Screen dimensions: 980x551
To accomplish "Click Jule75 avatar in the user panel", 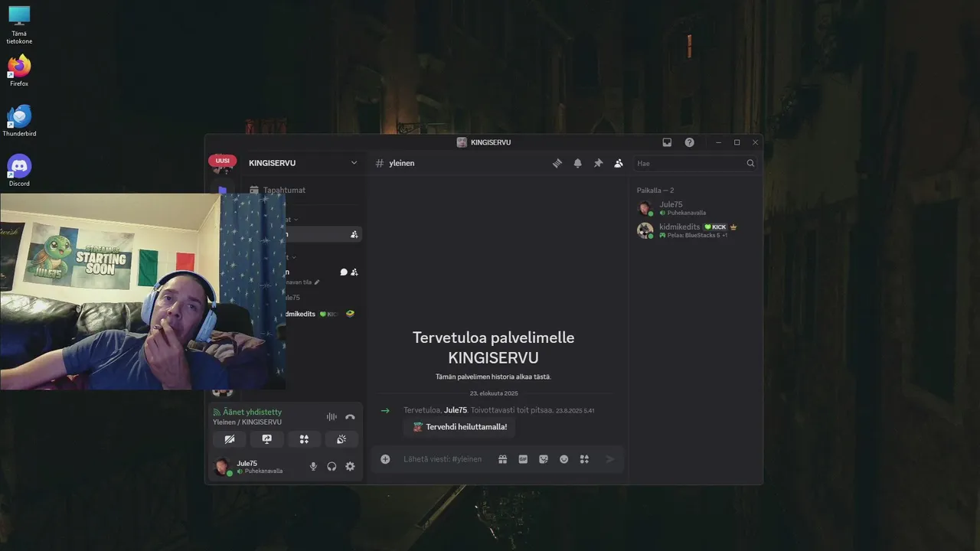I will click(x=222, y=467).
